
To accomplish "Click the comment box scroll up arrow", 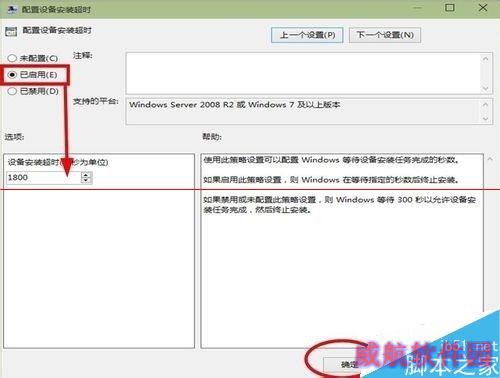I will click(486, 59).
